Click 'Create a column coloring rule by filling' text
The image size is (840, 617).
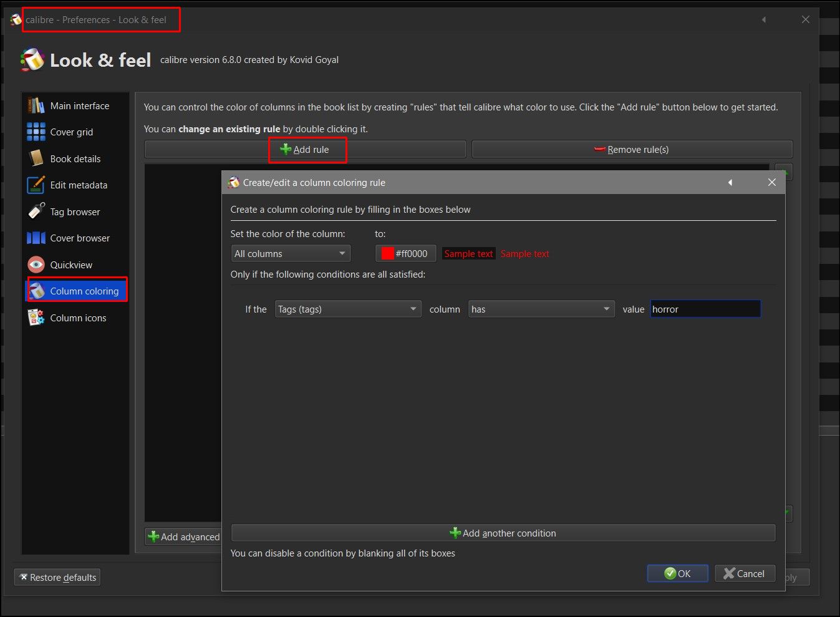pos(350,209)
